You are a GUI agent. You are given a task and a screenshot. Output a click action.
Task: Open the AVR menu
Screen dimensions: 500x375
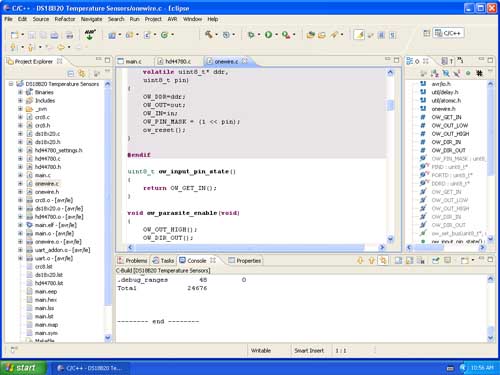(172, 19)
